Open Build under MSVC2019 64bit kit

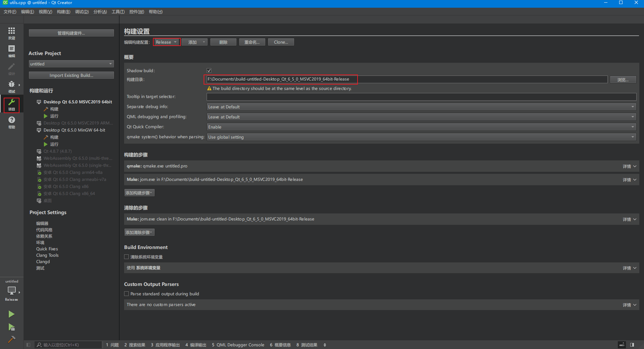54,109
